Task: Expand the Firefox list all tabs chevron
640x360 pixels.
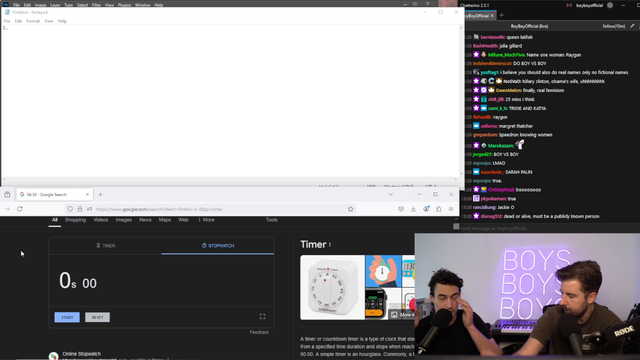Action: (x=391, y=195)
